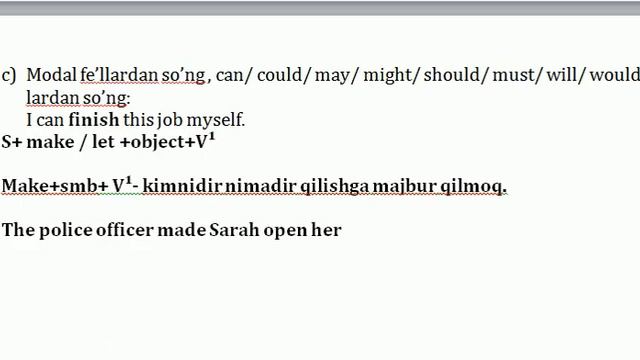Click the underlined word 'lardan' on second line
Viewport: 640px width, 360px height.
(x=53, y=98)
